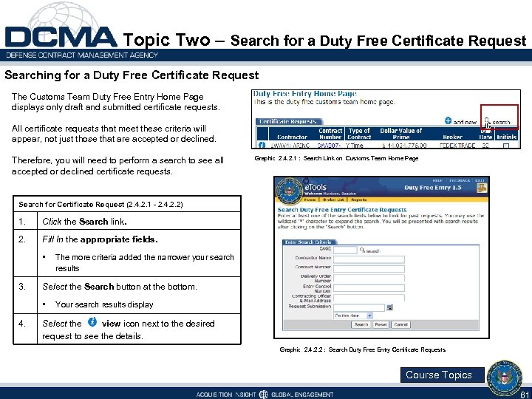Click the Request Submission date field
532x399 pixels.
[x=359, y=307]
